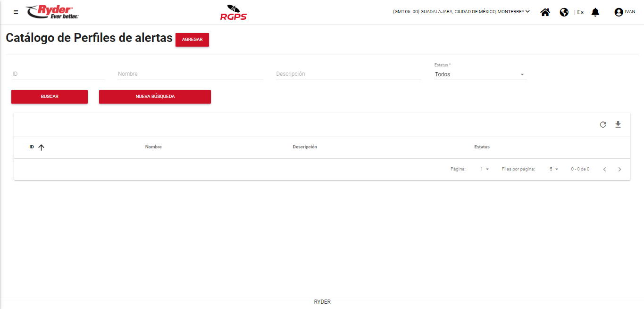Click the globe language icon
The height and width of the screenshot is (309, 644).
point(564,12)
